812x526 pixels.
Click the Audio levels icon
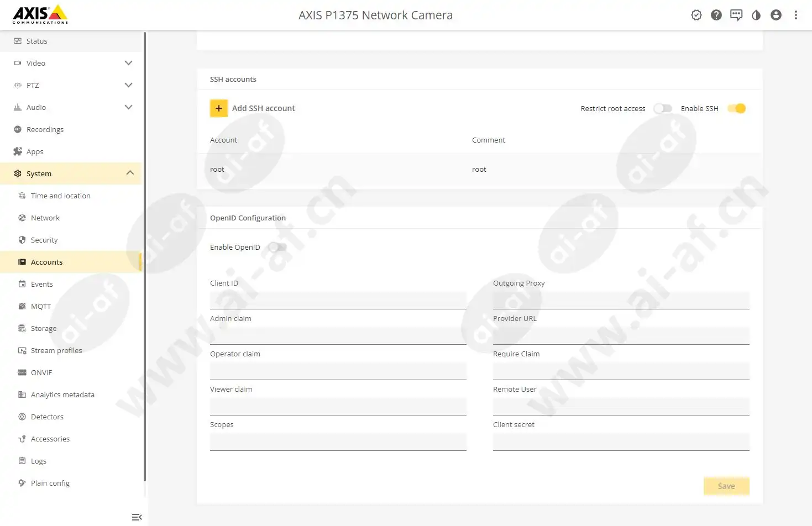pos(18,107)
